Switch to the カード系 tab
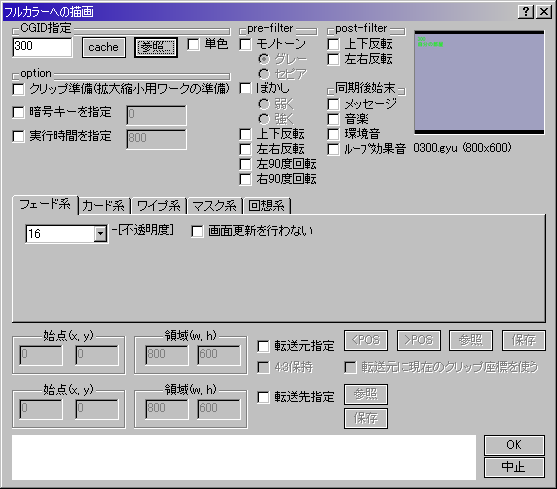This screenshot has width=557, height=489. (x=104, y=206)
